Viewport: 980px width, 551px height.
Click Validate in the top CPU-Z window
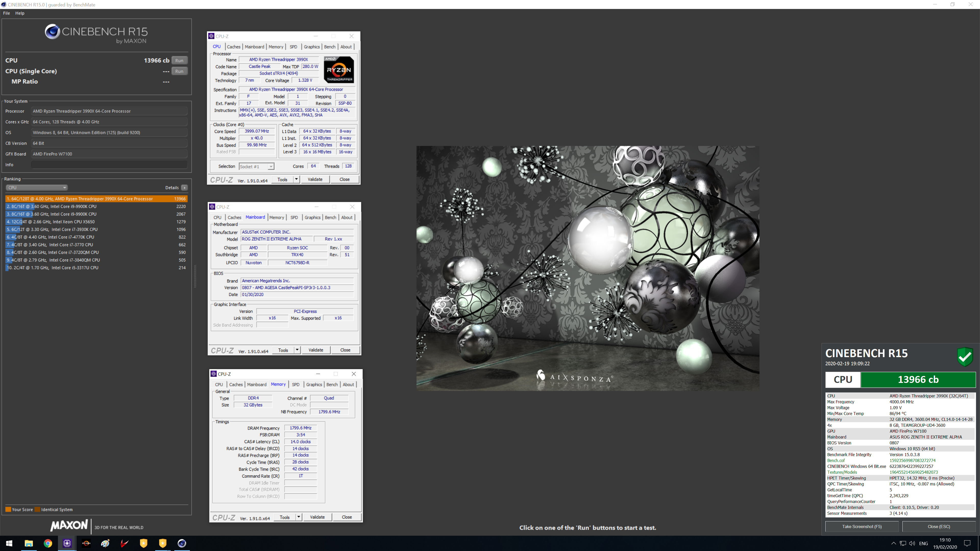click(x=315, y=179)
